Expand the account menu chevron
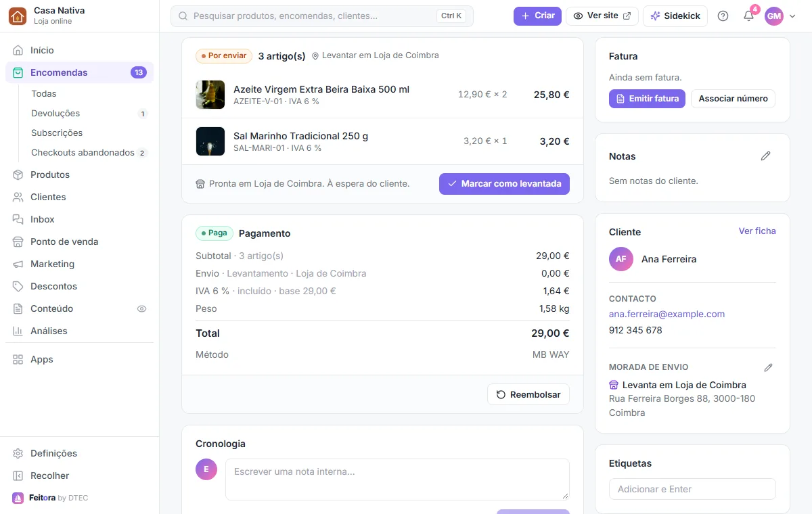Screen dimensions: 812x514 pyautogui.click(x=792, y=16)
